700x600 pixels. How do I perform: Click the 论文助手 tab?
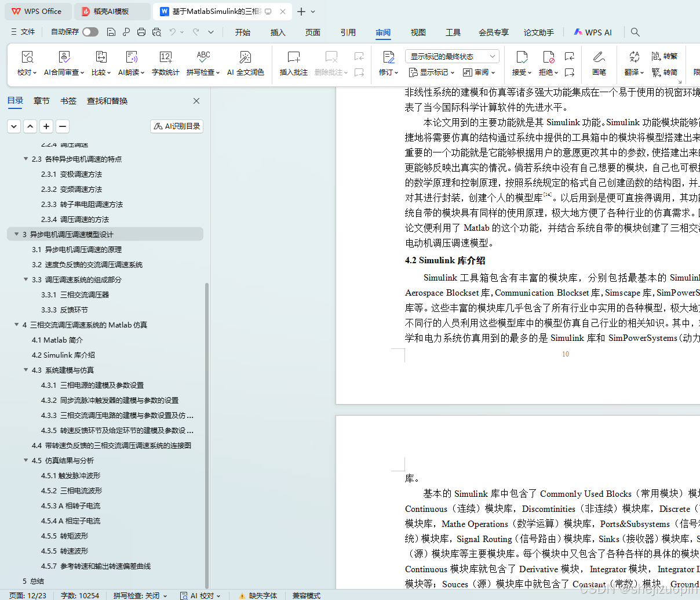pos(539,32)
